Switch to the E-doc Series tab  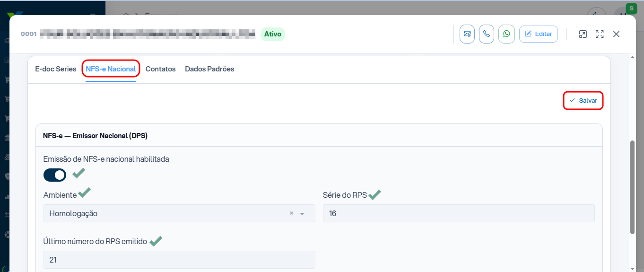click(56, 69)
